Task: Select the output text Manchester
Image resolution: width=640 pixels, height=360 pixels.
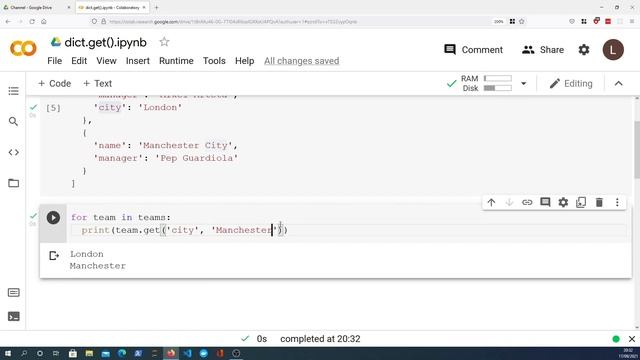Action: point(98,266)
